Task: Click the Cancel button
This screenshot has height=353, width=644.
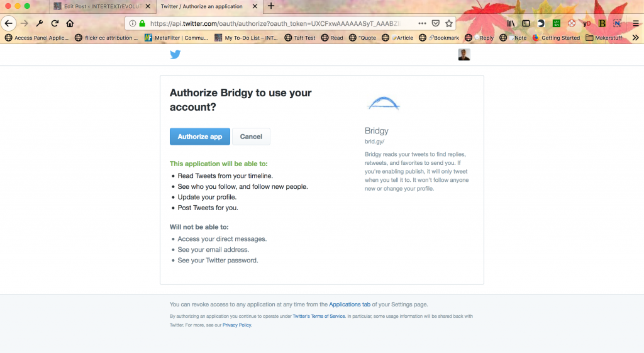Action: coord(251,137)
